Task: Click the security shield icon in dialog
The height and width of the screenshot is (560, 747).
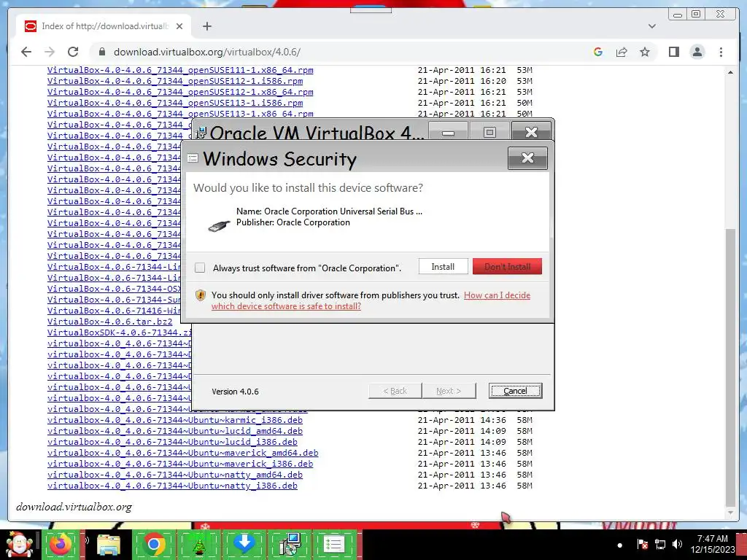Action: click(201, 296)
